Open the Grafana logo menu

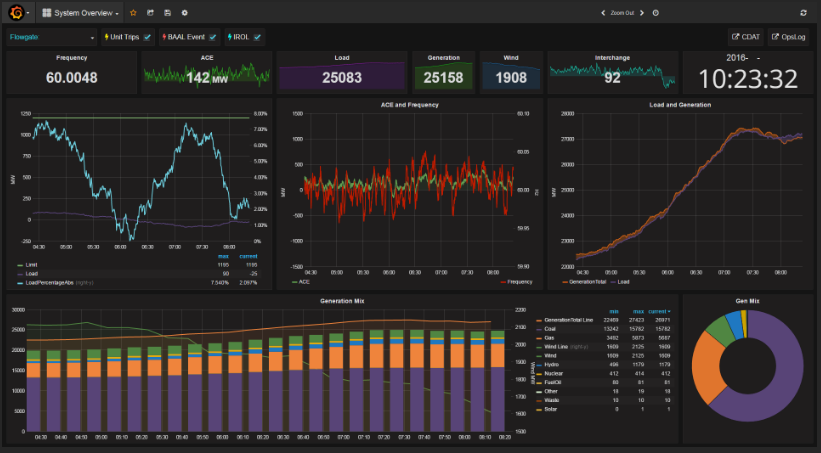[x=16, y=12]
